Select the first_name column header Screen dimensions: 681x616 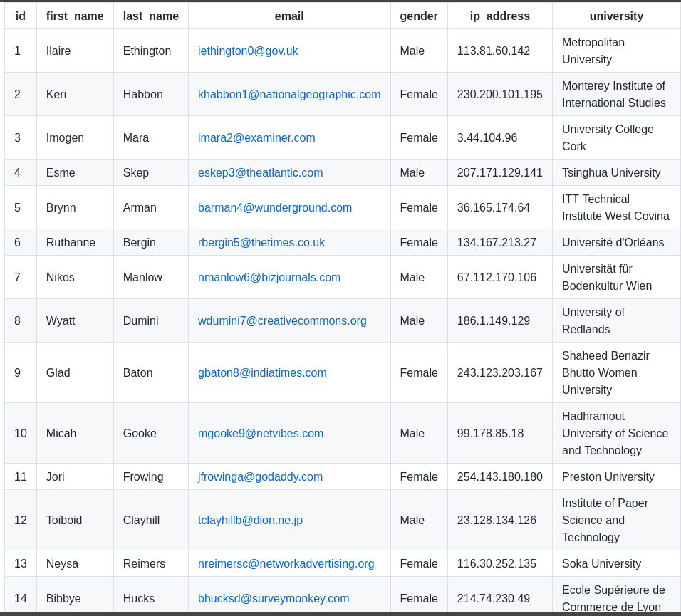pos(75,16)
